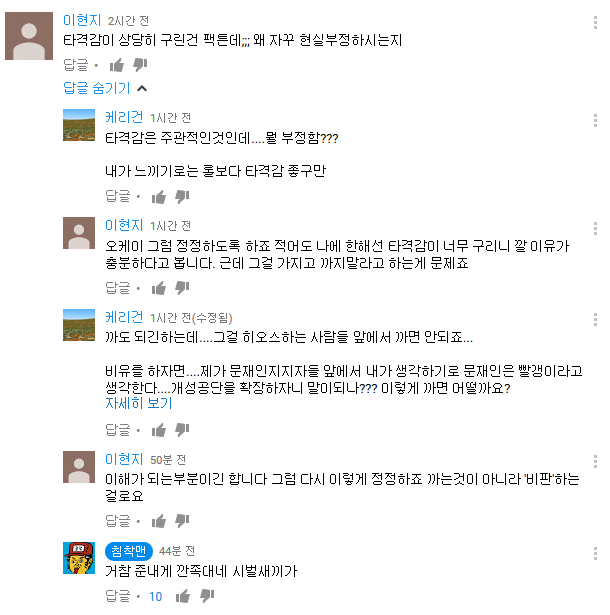The width and height of the screenshot is (610, 615).
Task: Like 이현지's top comment about 타격감
Action: 117,65
